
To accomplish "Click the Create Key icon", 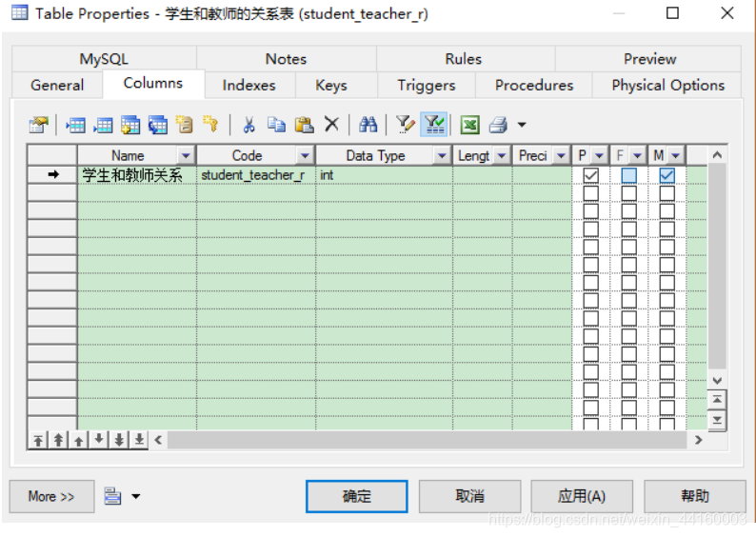I will pos(210,125).
